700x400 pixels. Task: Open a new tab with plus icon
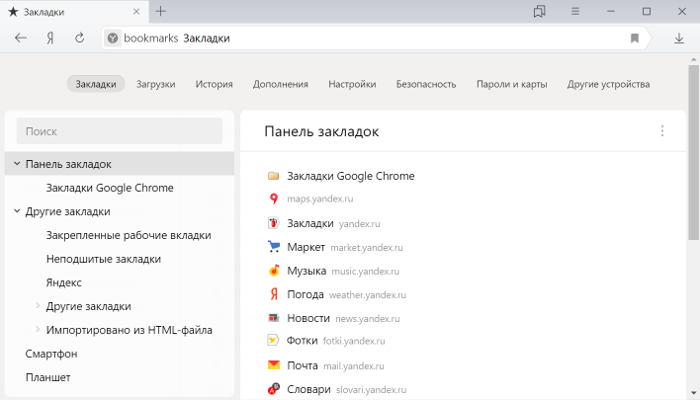coord(161,11)
